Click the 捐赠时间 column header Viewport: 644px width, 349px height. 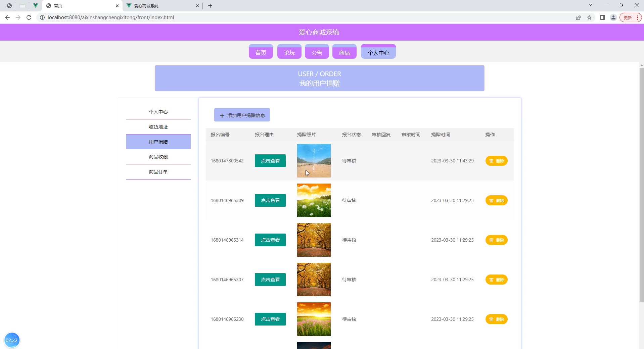[441, 135]
